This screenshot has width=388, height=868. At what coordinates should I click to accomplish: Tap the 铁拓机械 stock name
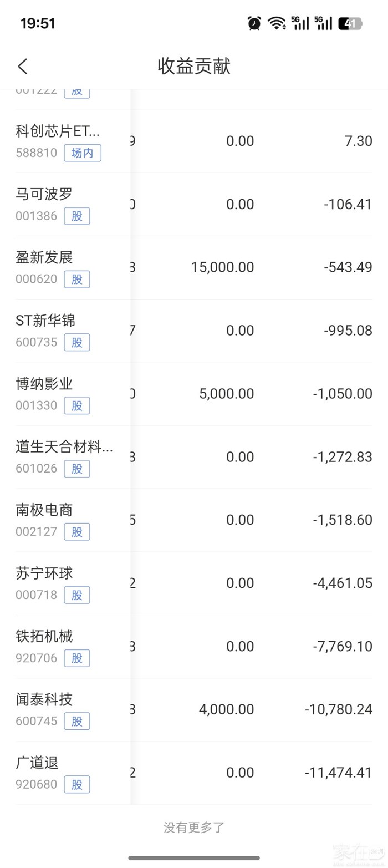(44, 637)
